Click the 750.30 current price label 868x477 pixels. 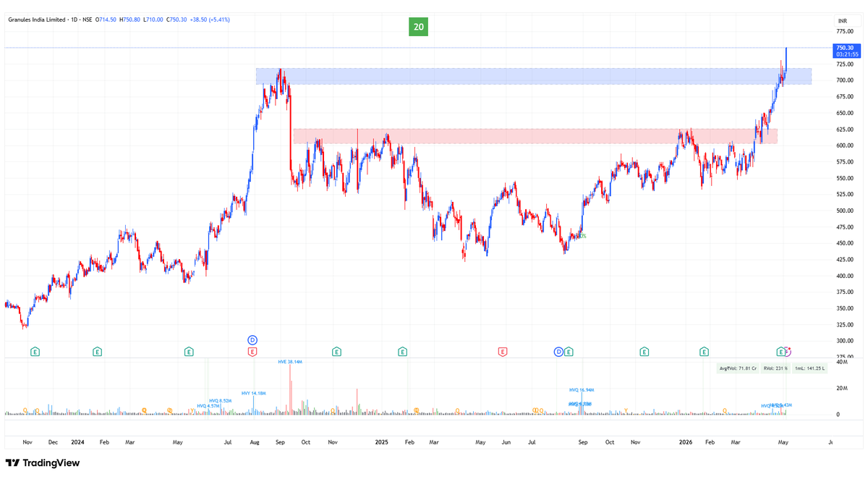point(845,47)
